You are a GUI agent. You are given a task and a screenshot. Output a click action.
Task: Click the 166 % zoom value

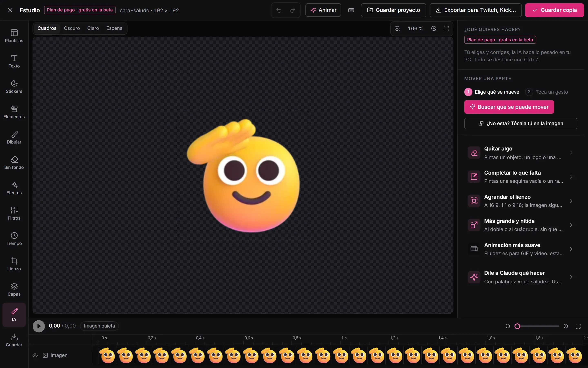point(415,29)
